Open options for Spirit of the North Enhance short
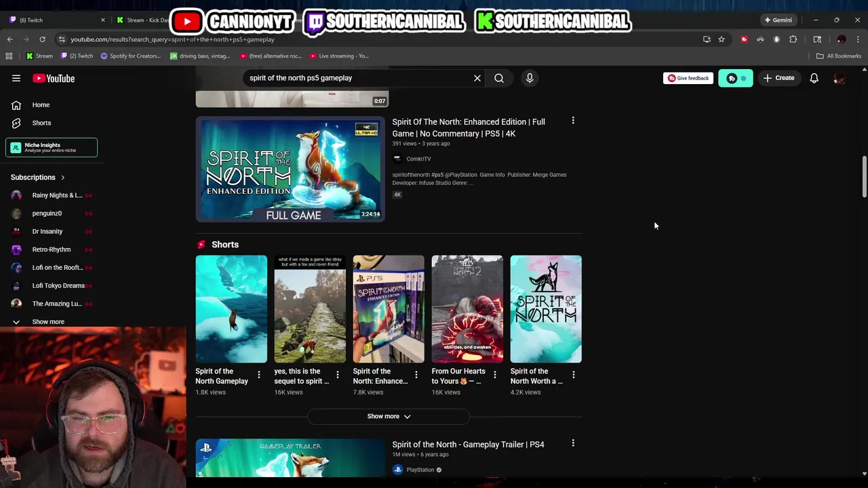The width and height of the screenshot is (868, 488). click(416, 375)
